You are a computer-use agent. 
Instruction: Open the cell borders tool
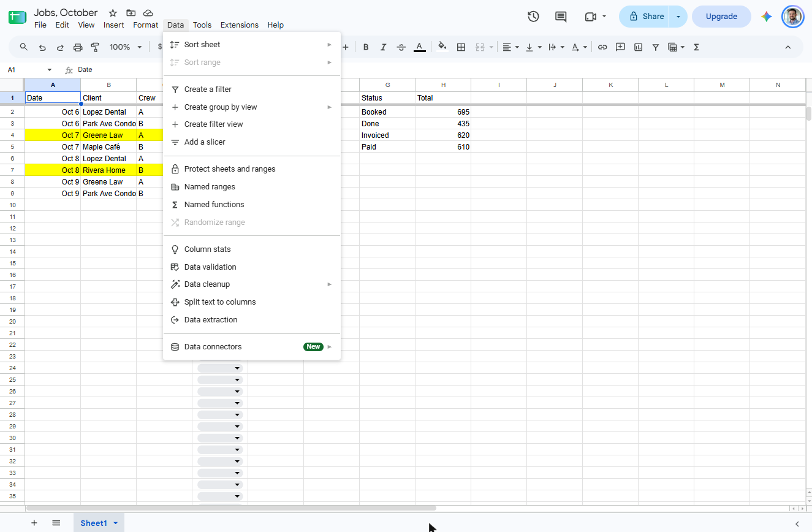point(461,47)
